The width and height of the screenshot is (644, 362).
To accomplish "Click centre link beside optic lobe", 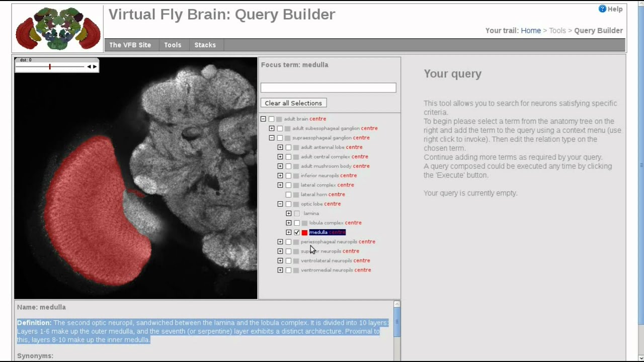I will point(332,204).
